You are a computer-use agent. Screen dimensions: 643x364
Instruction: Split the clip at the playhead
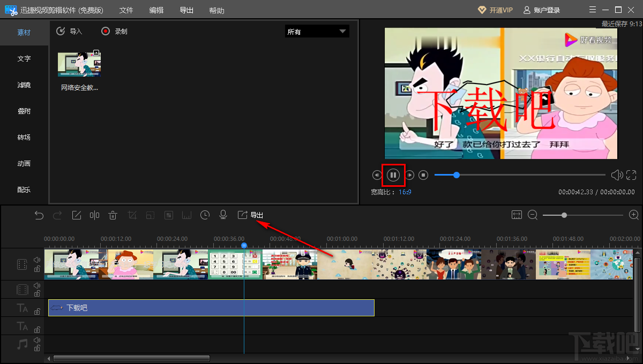94,215
